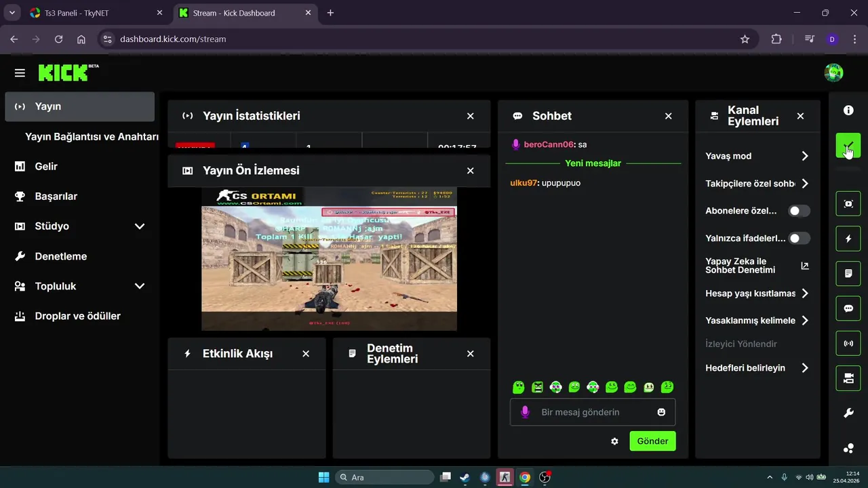
Task: Open Windows Start menu
Action: [324, 477]
